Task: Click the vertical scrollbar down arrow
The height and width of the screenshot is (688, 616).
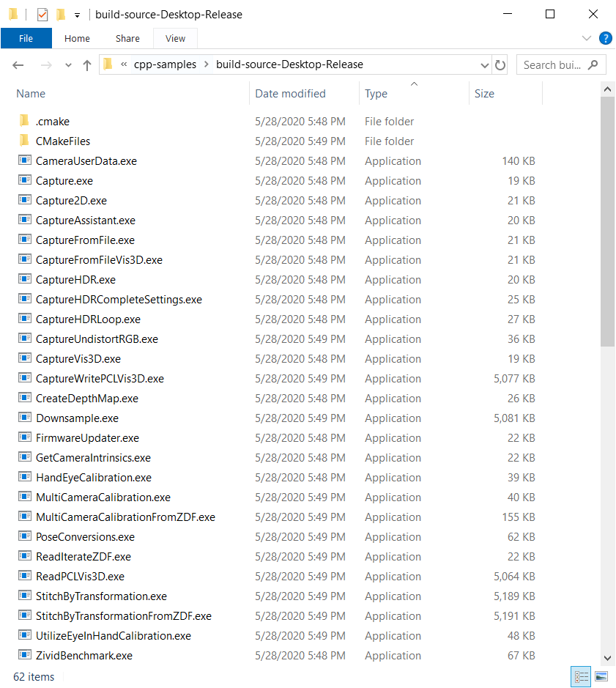Action: [x=607, y=658]
